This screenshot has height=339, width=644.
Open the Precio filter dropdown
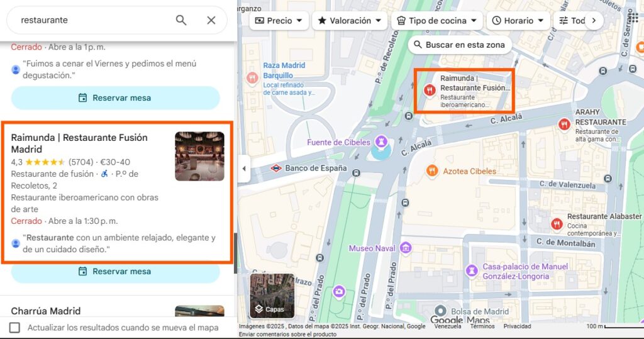click(x=279, y=21)
